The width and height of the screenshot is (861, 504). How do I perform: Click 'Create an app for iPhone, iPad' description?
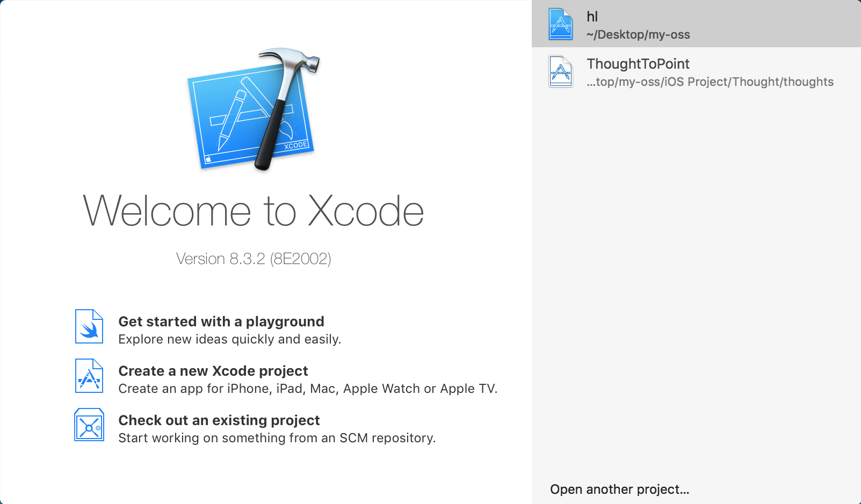click(308, 389)
